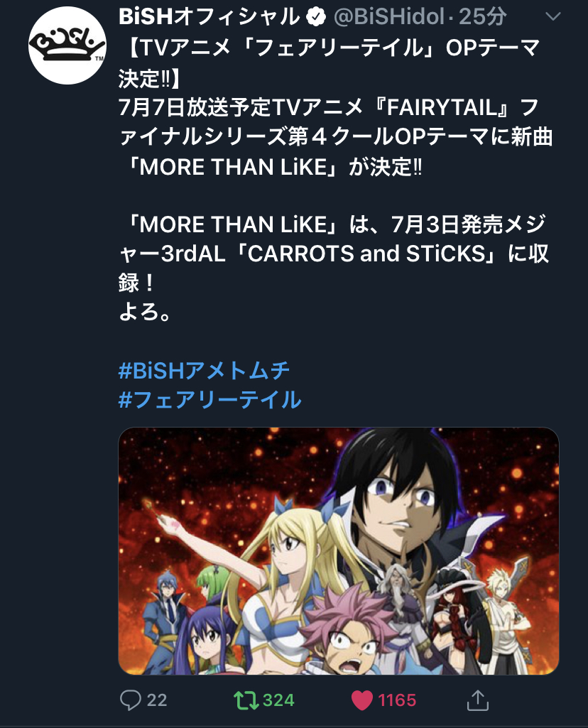Click the tweet text mentioning MORE THAN LiKE

pyautogui.click(x=335, y=137)
